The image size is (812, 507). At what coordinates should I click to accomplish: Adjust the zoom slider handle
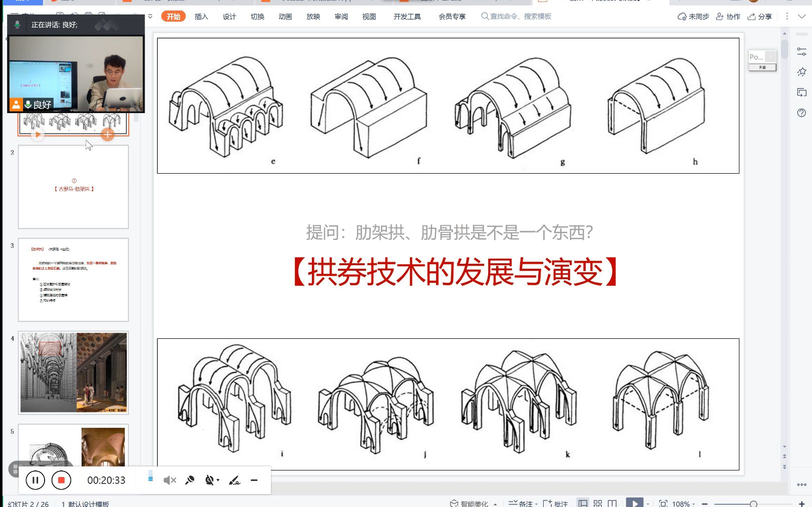(x=753, y=504)
